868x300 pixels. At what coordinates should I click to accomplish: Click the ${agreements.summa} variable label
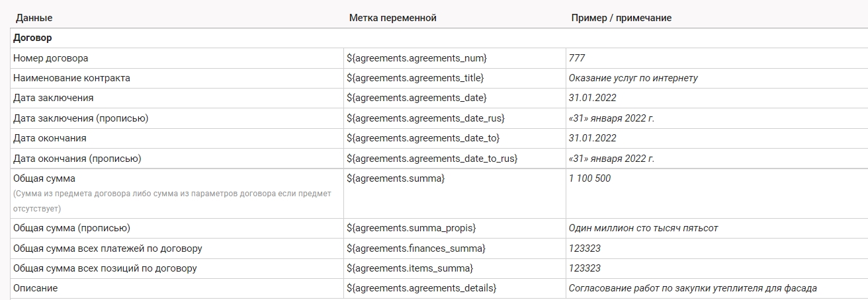[396, 178]
